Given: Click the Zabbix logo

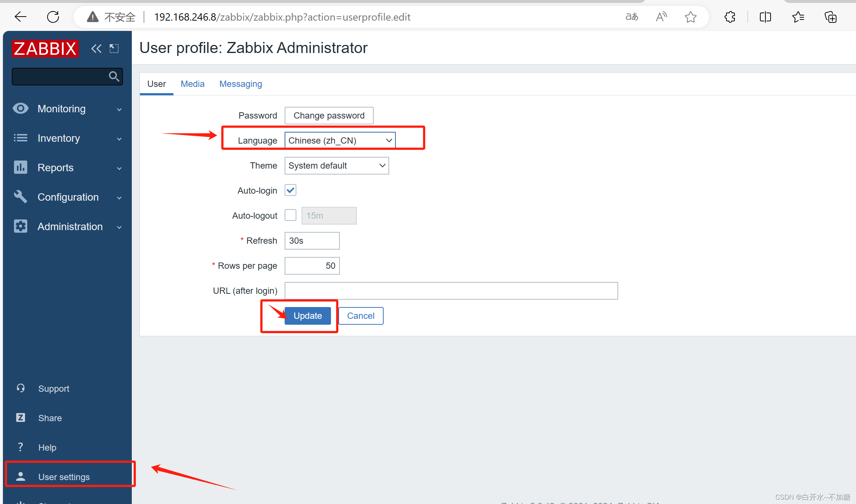Looking at the screenshot, I should [x=45, y=48].
